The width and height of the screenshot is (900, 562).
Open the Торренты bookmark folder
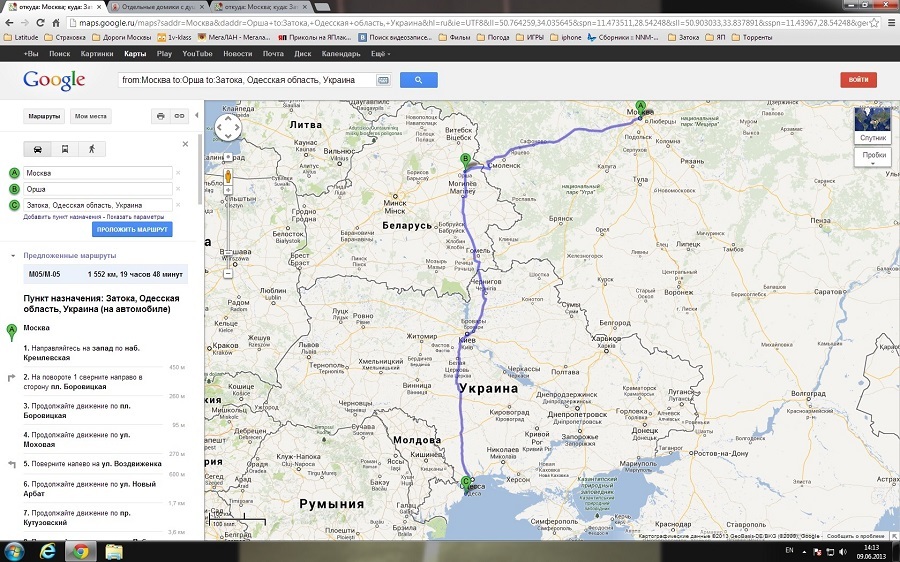pyautogui.click(x=751, y=37)
